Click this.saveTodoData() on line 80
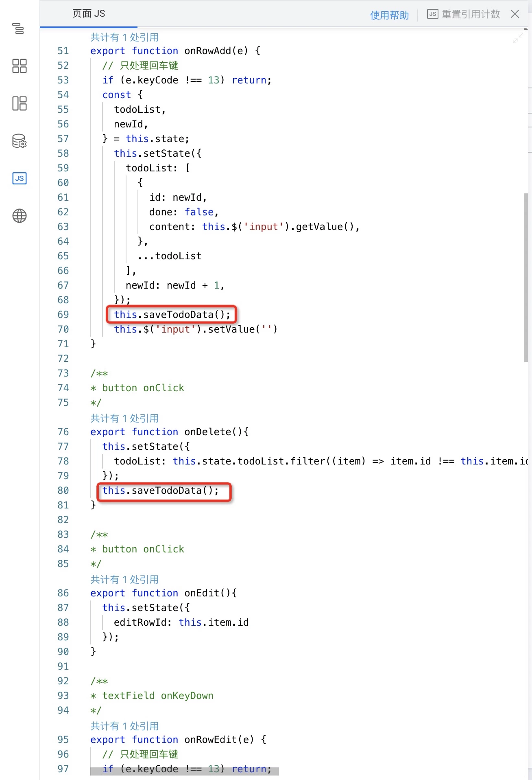This screenshot has width=532, height=780. (160, 491)
